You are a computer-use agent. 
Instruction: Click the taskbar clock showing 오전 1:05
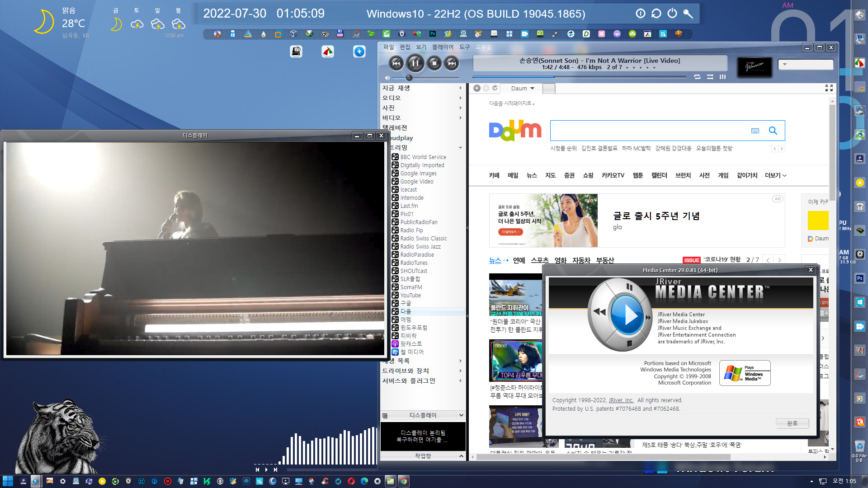coord(844,481)
